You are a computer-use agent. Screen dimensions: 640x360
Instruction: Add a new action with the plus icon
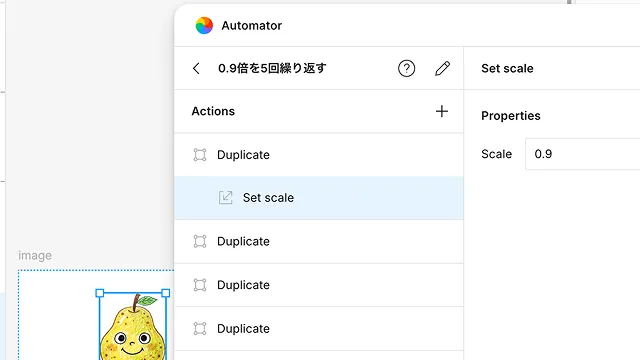(x=442, y=111)
